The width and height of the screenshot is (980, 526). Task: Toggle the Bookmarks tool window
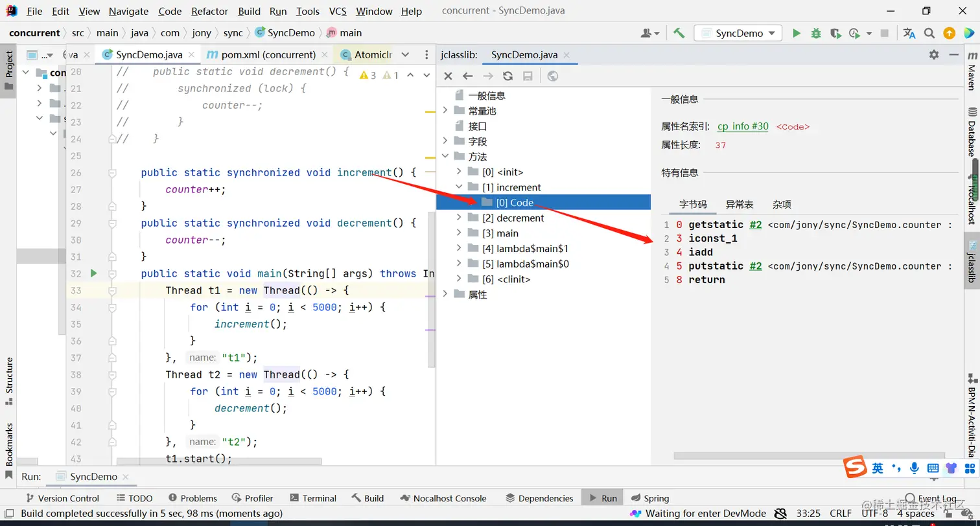[9, 451]
